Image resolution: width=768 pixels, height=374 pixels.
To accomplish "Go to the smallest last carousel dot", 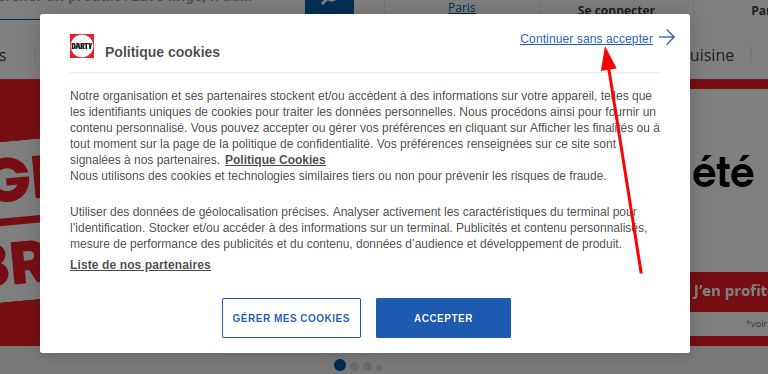I will point(379,368).
